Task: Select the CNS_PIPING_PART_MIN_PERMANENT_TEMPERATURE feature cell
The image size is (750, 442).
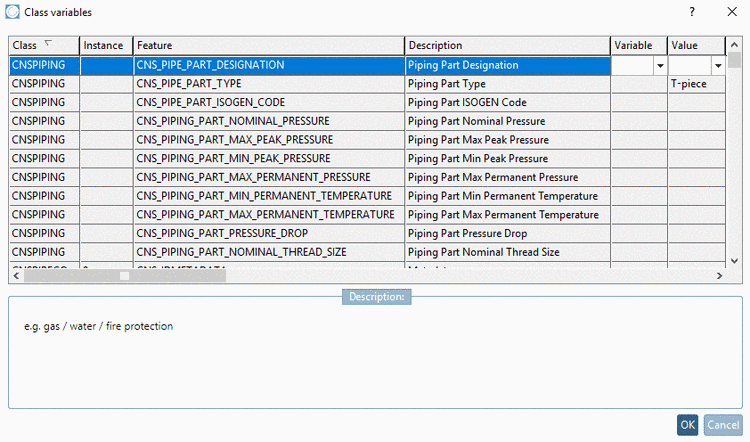Action: coord(269,196)
